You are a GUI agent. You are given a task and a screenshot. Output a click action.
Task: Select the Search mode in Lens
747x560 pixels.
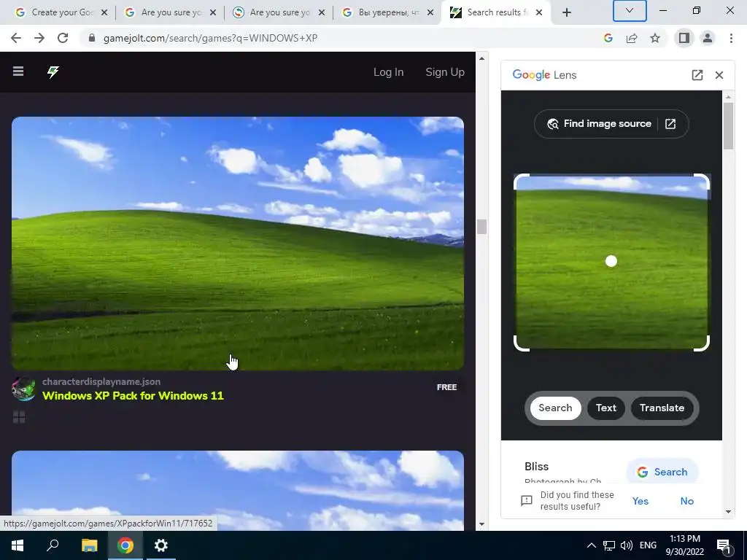tap(555, 408)
